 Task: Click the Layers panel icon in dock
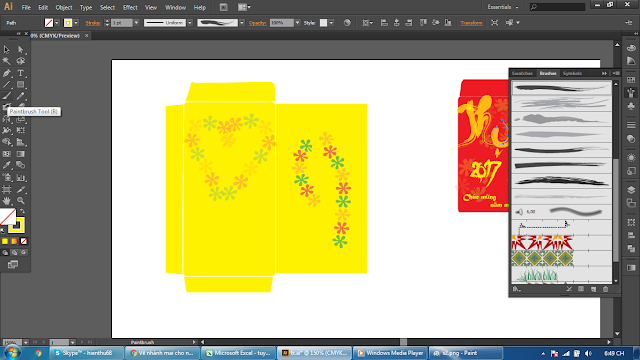pos(631,190)
